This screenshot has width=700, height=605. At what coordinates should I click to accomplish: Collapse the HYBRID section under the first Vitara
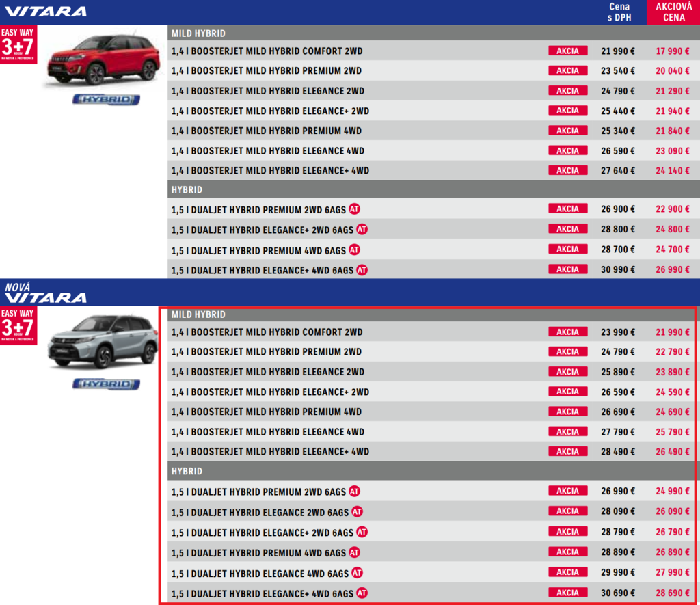pyautogui.click(x=187, y=190)
